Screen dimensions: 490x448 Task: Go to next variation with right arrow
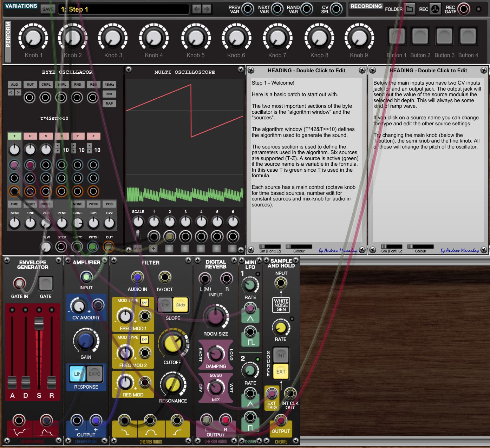pos(207,9)
